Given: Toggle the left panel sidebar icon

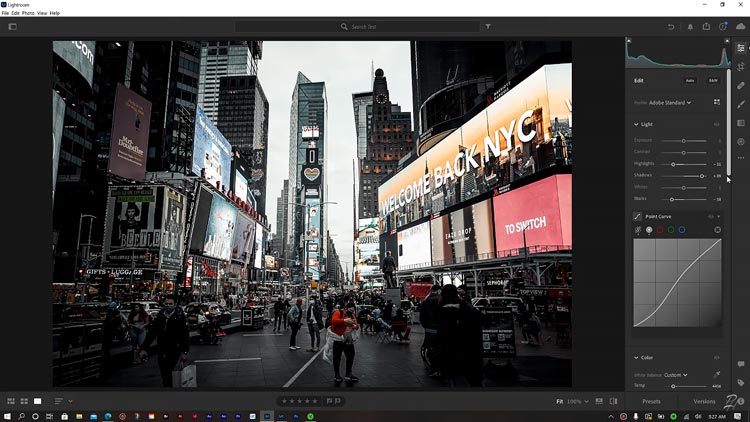Looking at the screenshot, I should click(12, 27).
